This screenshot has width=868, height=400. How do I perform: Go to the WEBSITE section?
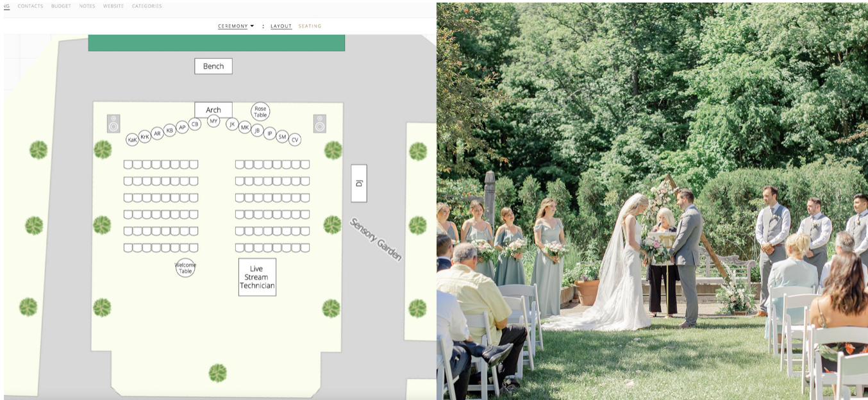(112, 6)
